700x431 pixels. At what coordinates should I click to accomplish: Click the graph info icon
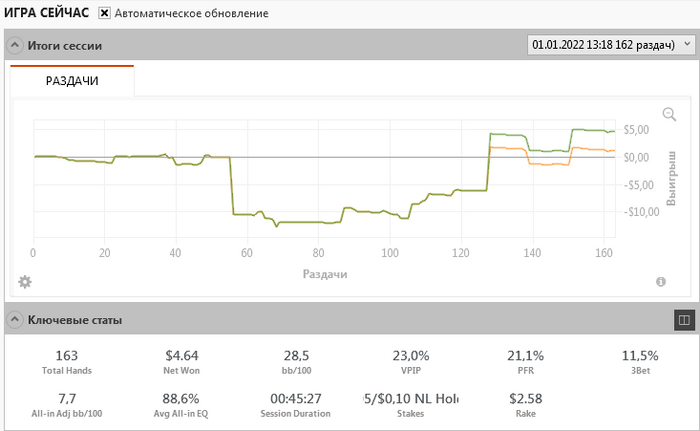tap(661, 282)
